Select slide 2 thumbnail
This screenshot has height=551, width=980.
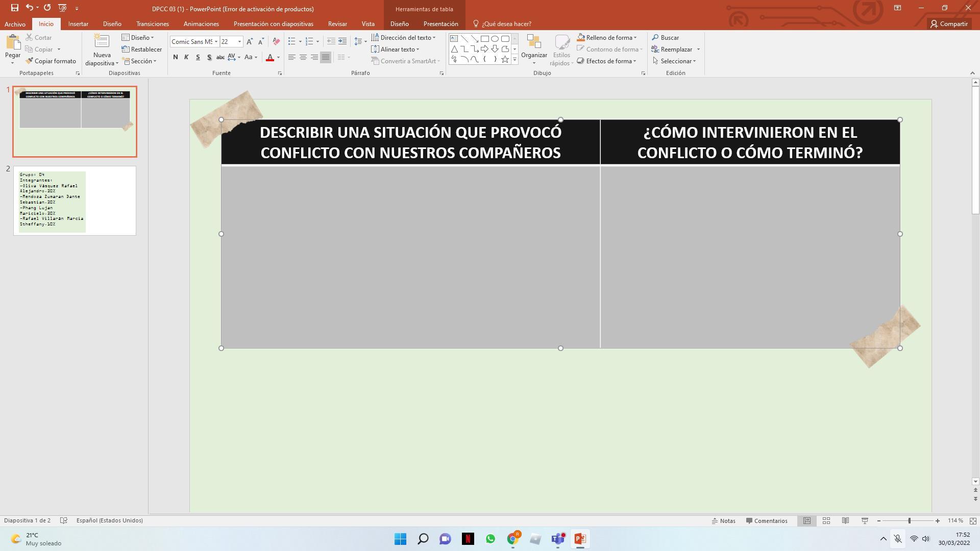[75, 201]
